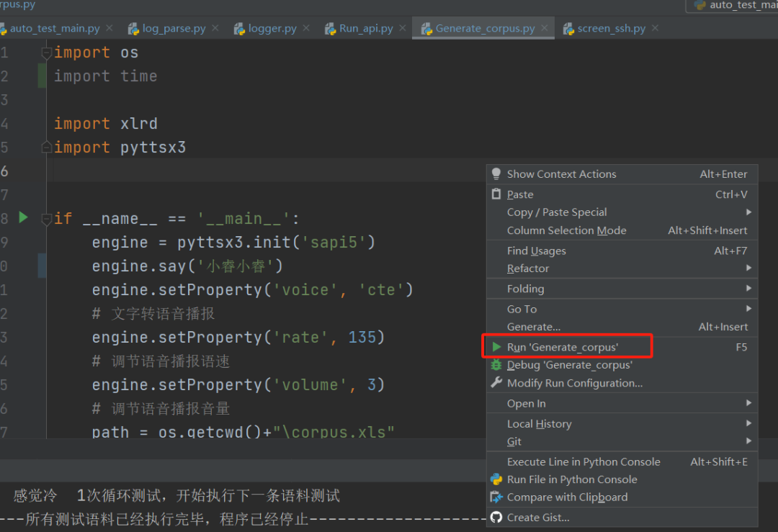Click the fold end marker beside import pyttsx3

[46, 148]
